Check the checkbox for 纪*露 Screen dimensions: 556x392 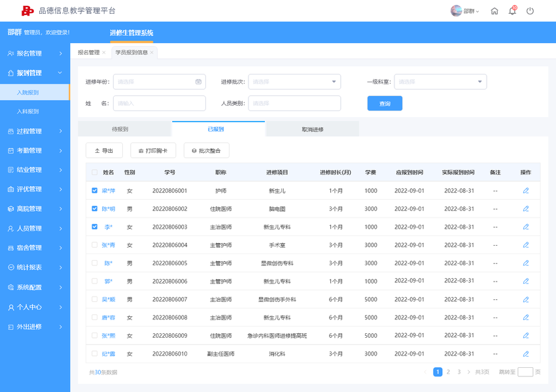pos(94,353)
